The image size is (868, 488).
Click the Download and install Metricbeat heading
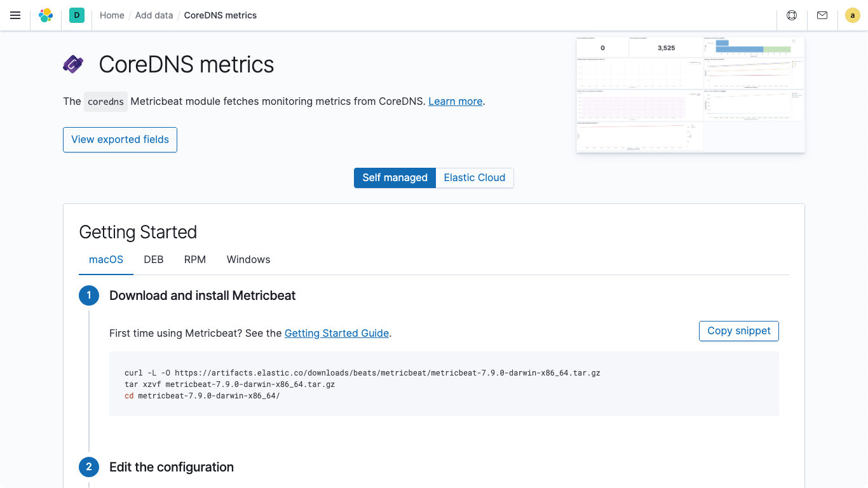[x=203, y=295]
